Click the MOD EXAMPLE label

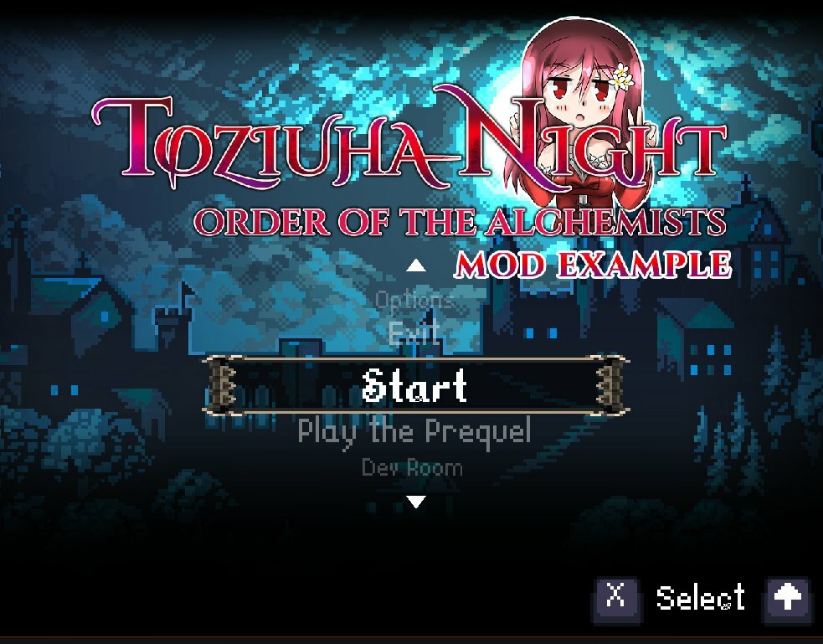(593, 265)
